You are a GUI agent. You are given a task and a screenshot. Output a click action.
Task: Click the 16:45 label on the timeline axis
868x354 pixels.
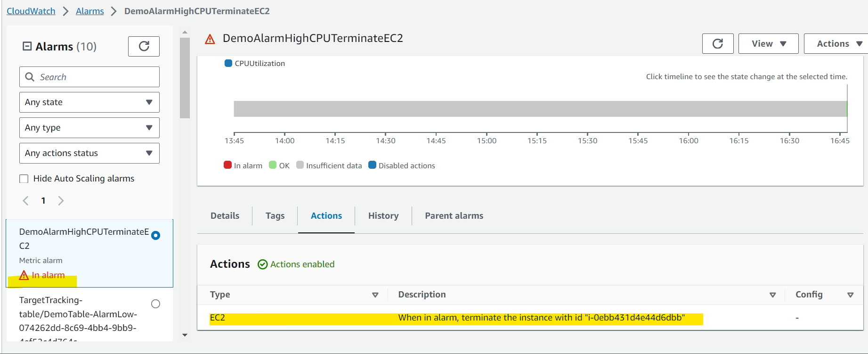click(x=840, y=141)
